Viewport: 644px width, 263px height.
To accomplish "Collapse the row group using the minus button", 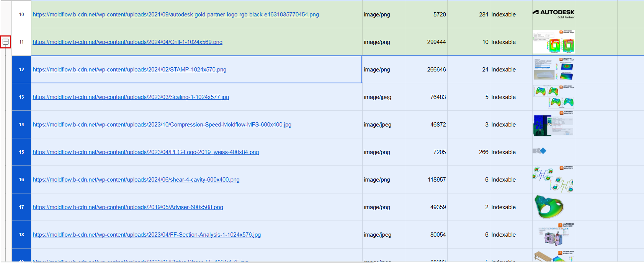I will [6, 42].
